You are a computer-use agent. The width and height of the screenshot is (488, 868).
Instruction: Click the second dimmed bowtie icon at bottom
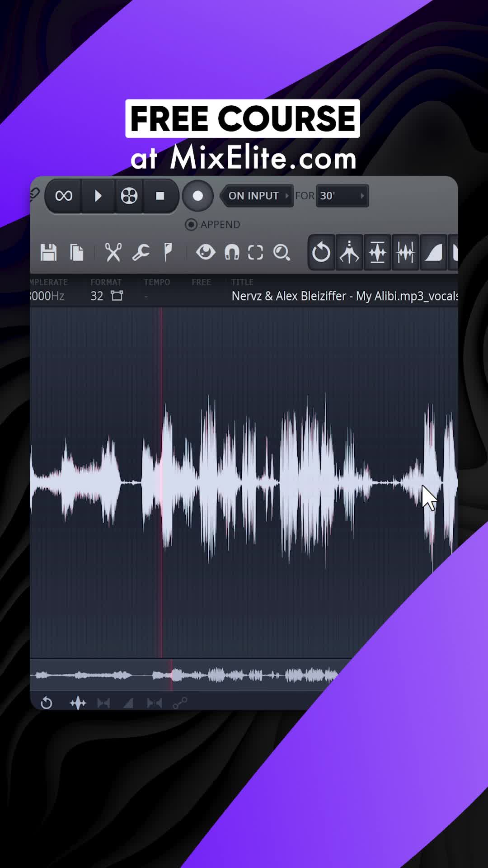coord(155,703)
